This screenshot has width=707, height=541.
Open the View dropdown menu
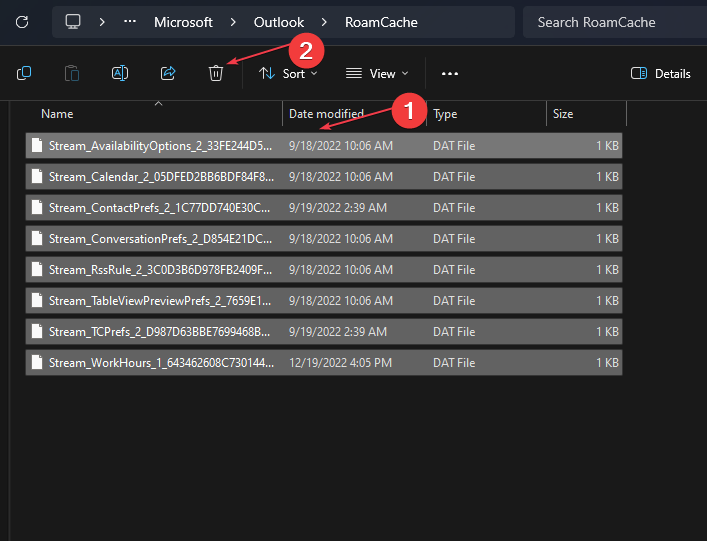(377, 73)
